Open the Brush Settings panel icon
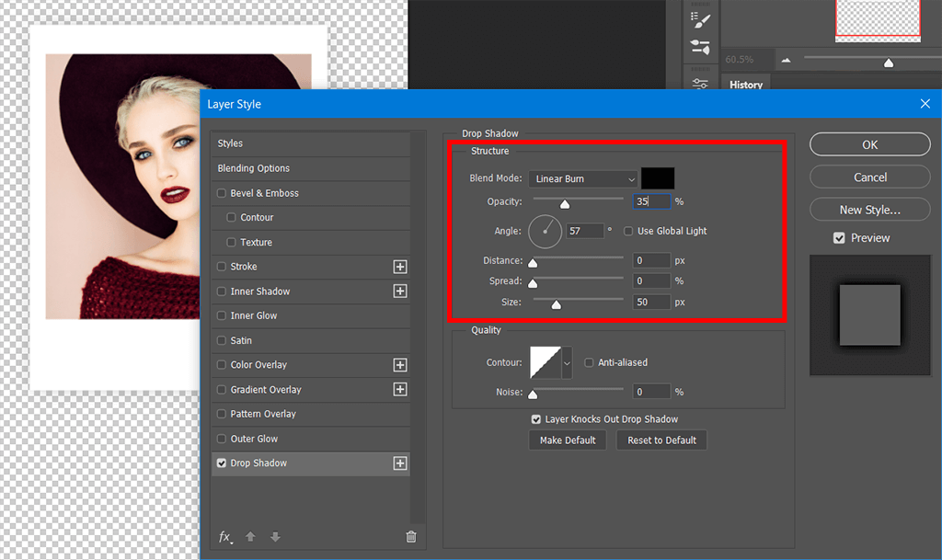Image resolution: width=942 pixels, height=560 pixels. click(700, 48)
